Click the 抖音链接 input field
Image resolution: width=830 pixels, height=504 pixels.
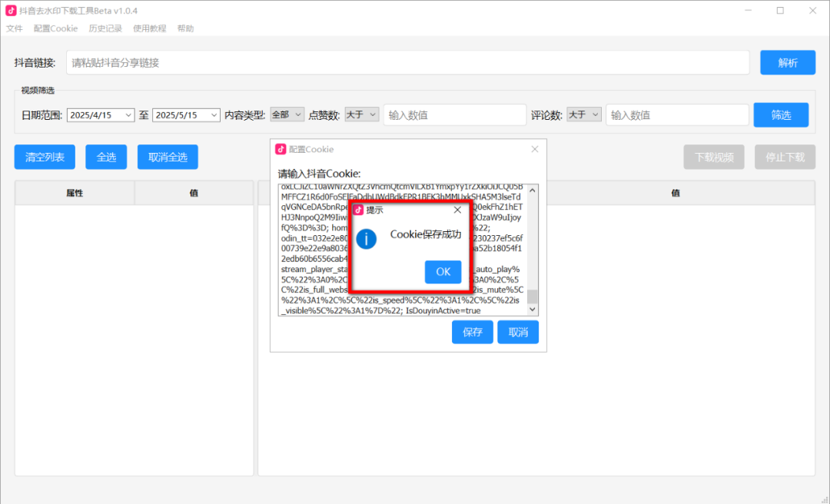coord(407,62)
